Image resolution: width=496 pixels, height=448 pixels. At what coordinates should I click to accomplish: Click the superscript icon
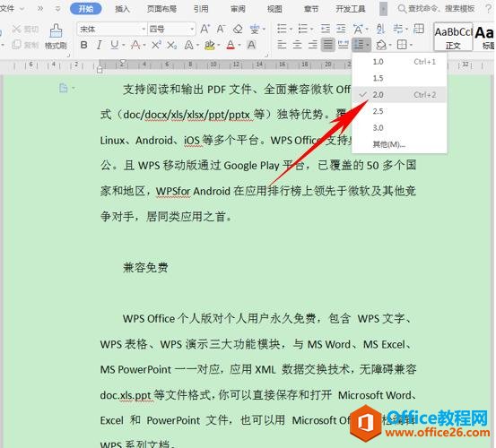point(156,45)
